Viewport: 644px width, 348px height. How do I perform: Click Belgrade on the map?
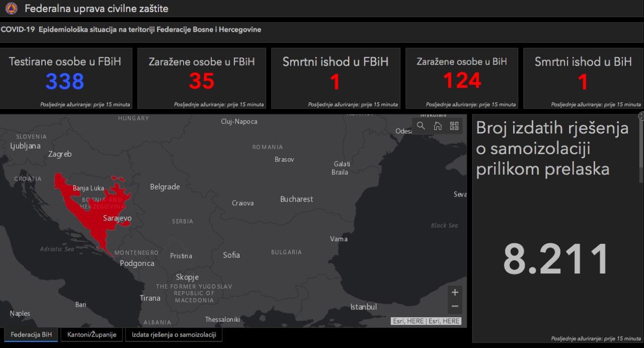[x=165, y=187]
